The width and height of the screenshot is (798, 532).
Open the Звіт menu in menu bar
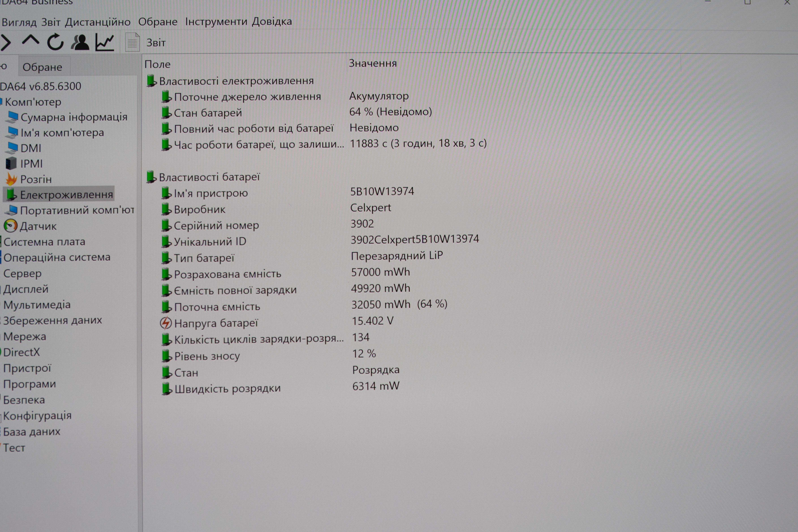coord(51,22)
